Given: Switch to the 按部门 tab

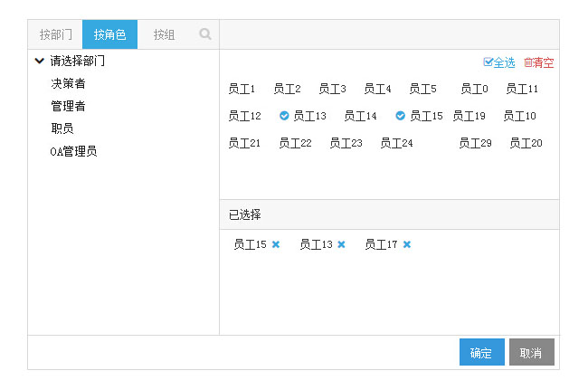Looking at the screenshot, I should tap(55, 34).
